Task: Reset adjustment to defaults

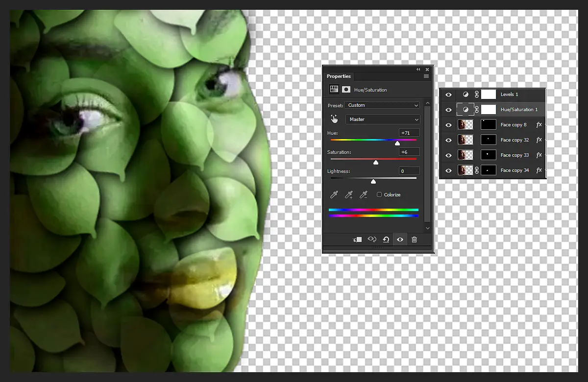Action: (386, 239)
